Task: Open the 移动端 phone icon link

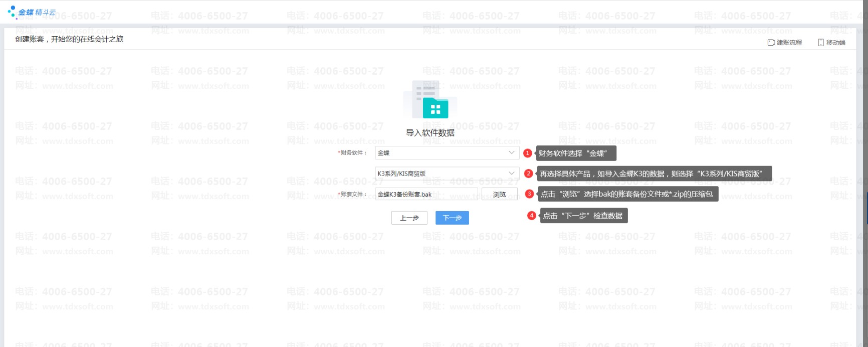Action: 831,43
